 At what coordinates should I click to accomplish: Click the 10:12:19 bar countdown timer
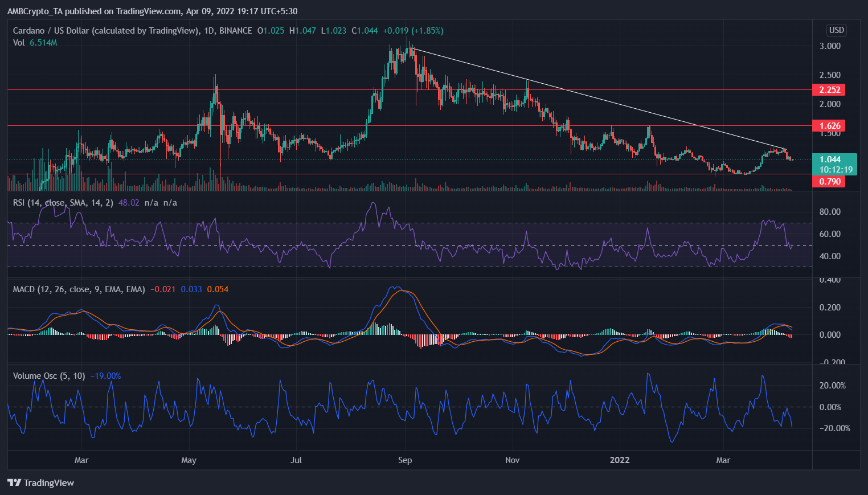836,170
